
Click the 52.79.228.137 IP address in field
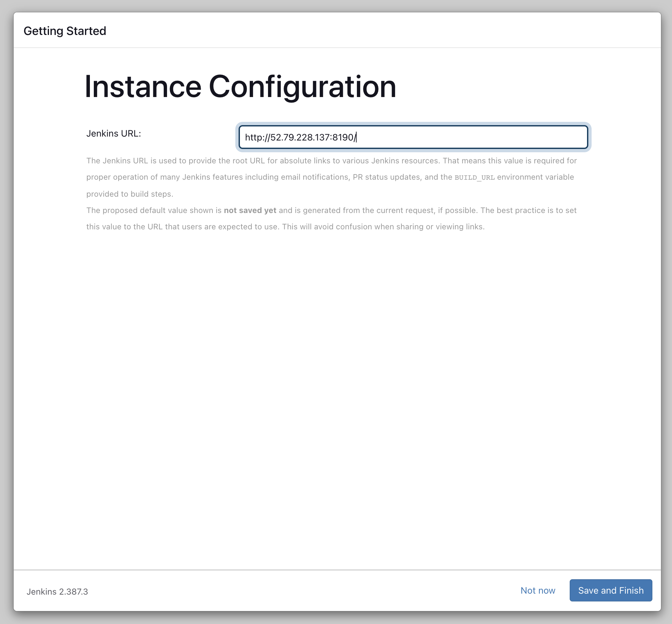pos(300,138)
